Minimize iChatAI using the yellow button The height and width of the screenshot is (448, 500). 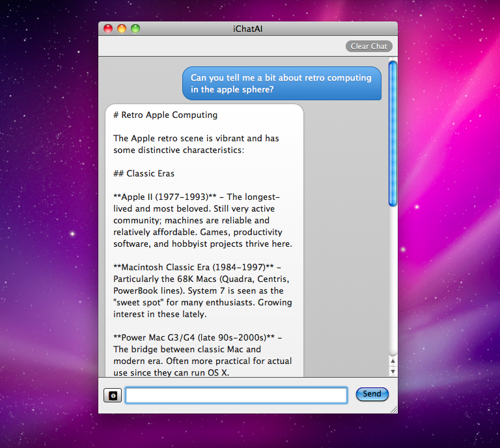pos(122,29)
